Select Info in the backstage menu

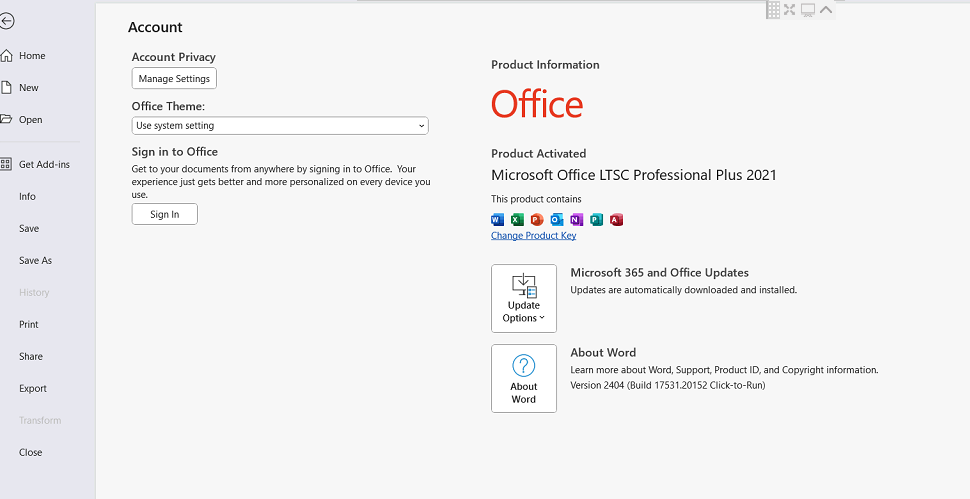27,197
